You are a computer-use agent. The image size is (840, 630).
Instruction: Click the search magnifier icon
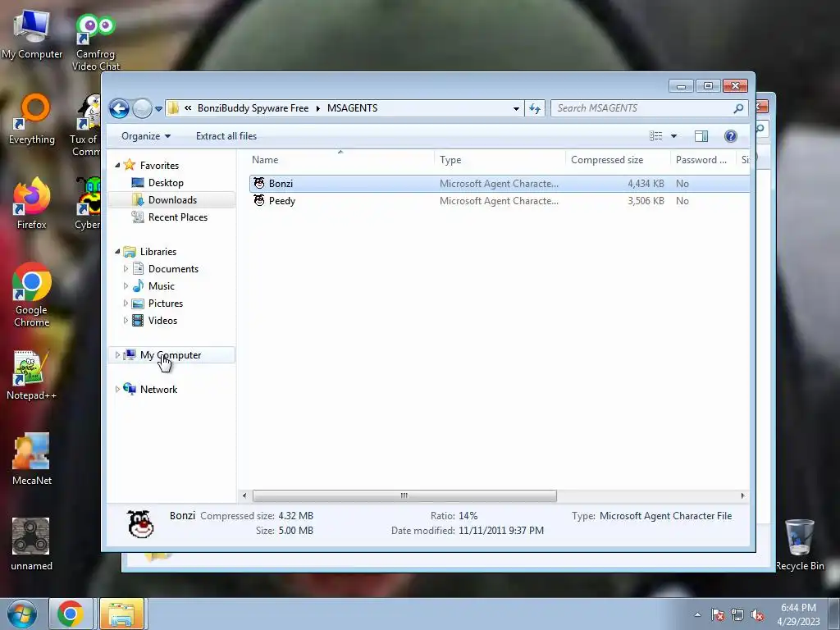(x=738, y=108)
